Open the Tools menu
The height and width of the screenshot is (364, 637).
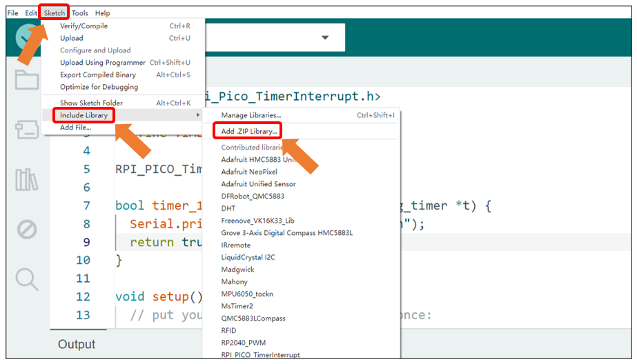pos(79,13)
